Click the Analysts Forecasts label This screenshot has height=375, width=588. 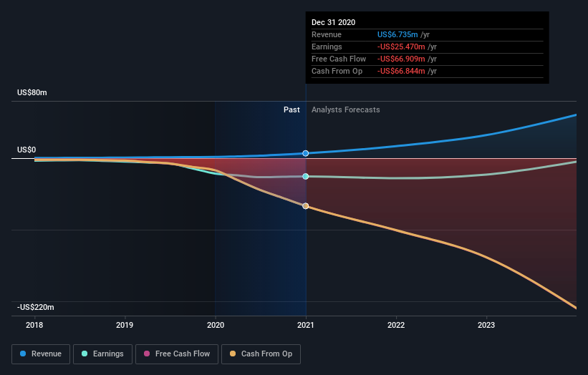click(x=345, y=109)
